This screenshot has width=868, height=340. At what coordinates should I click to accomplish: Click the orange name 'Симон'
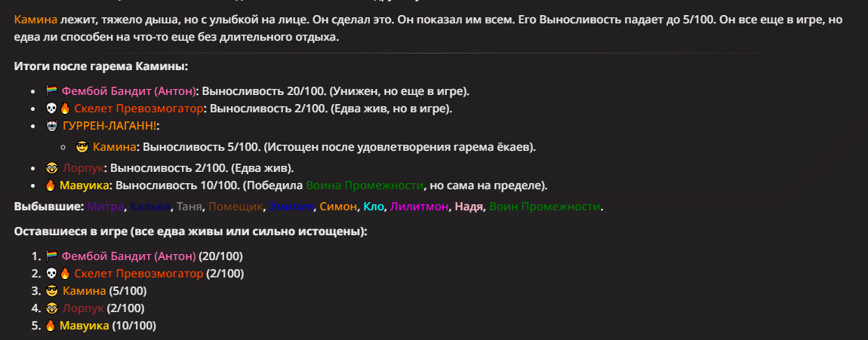coord(338,207)
